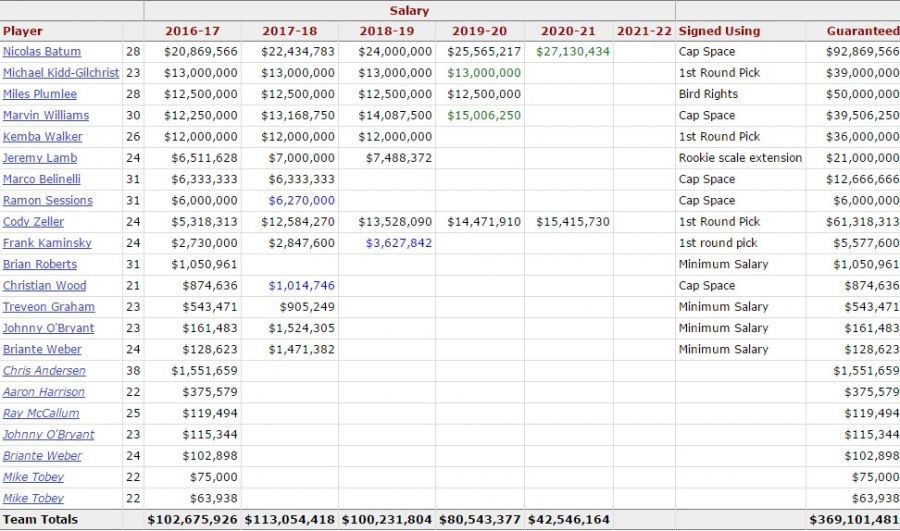This screenshot has width=900, height=531.
Task: Click the Player column header
Action: point(22,31)
